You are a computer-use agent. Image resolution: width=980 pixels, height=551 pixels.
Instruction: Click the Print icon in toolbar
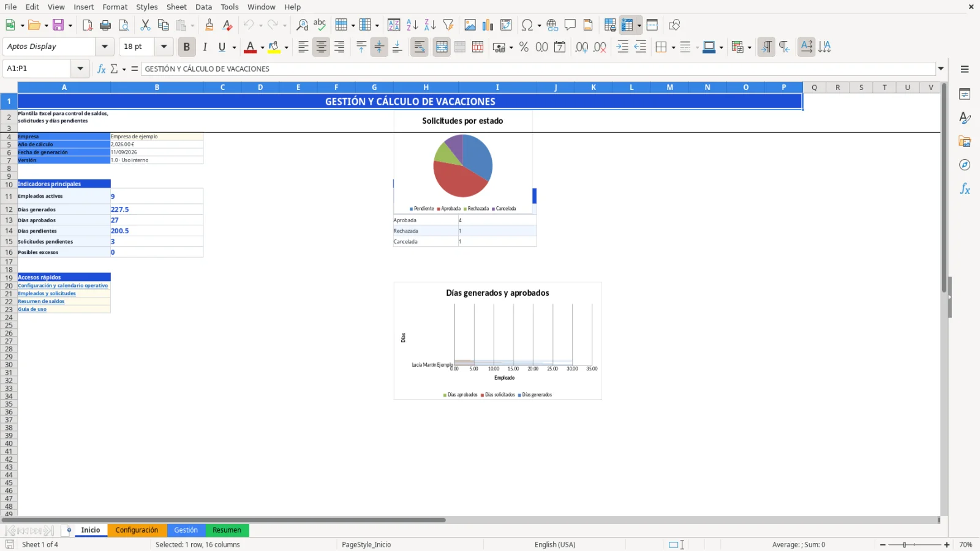point(105,25)
